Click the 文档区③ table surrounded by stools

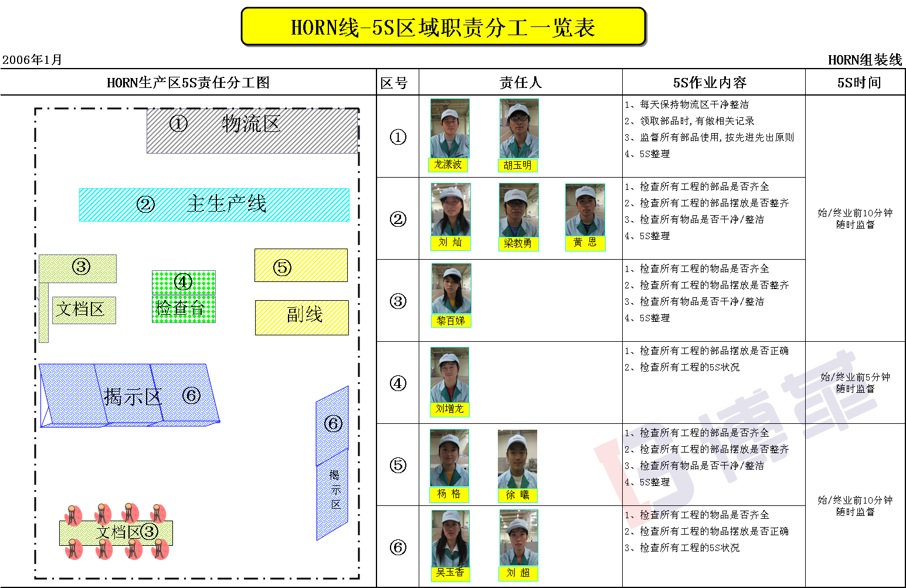[x=116, y=532]
